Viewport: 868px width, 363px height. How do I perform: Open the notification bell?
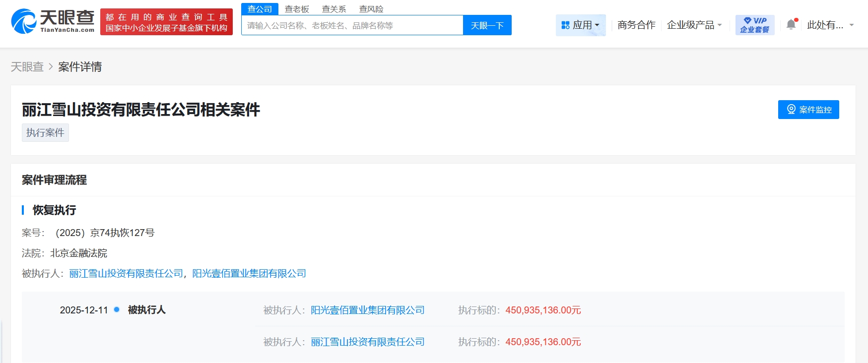tap(791, 24)
